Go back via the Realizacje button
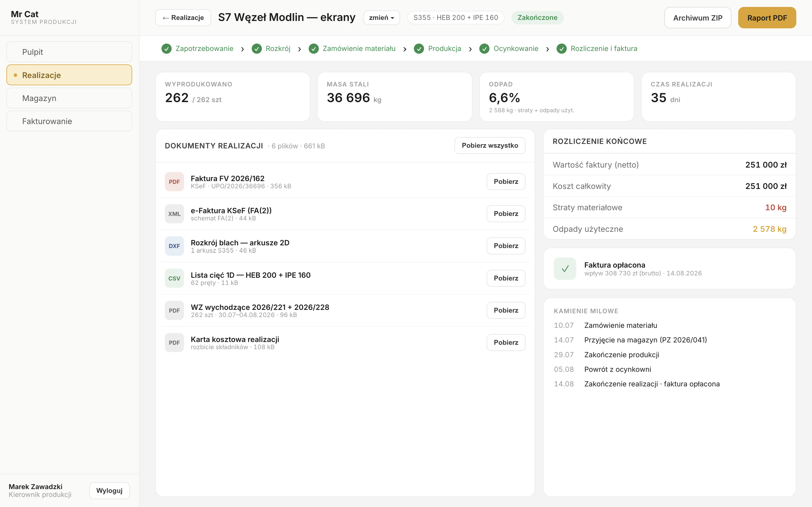The height and width of the screenshot is (507, 812). coord(183,17)
